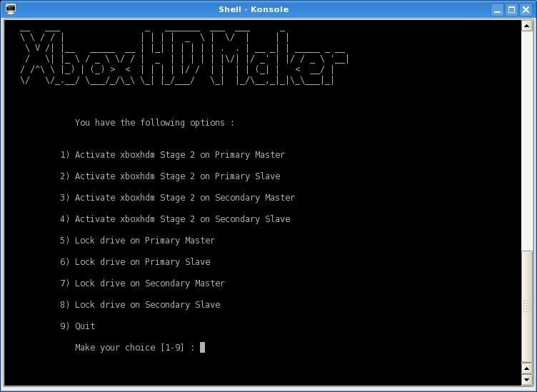
Task: Open the Konsole window menu icon
Action: (10, 9)
